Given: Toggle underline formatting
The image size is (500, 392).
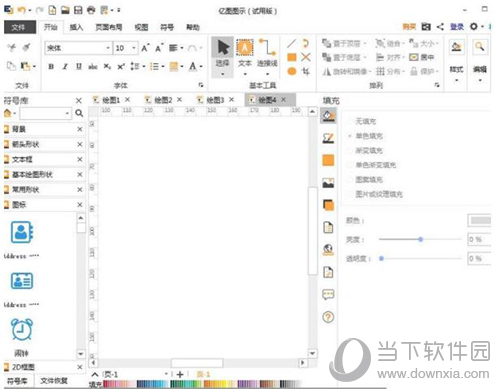Looking at the screenshot, I should click(x=79, y=67).
